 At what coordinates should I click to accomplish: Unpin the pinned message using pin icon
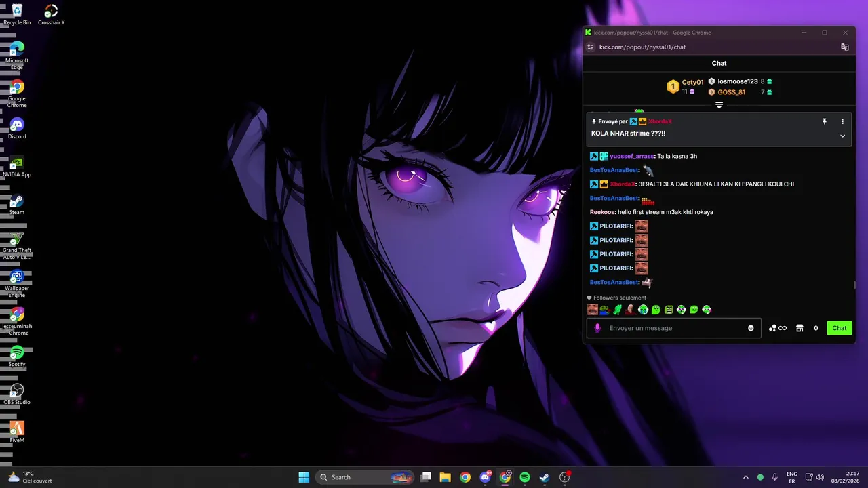point(825,121)
